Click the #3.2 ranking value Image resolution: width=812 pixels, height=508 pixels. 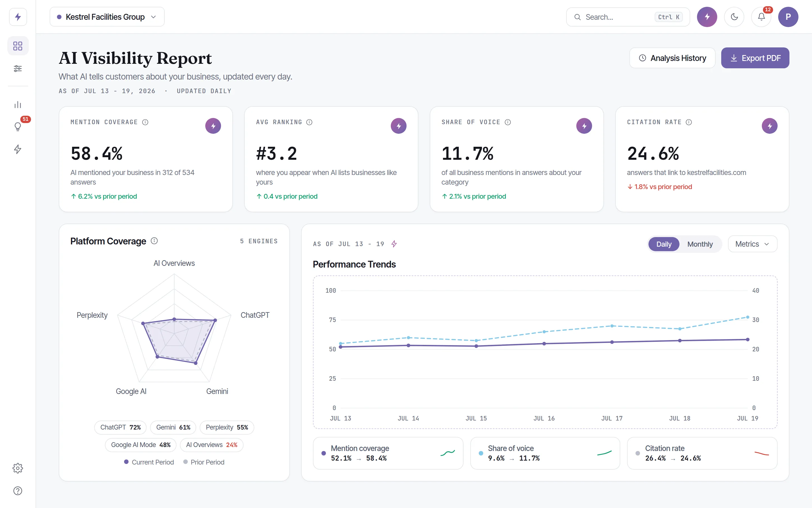tap(277, 154)
